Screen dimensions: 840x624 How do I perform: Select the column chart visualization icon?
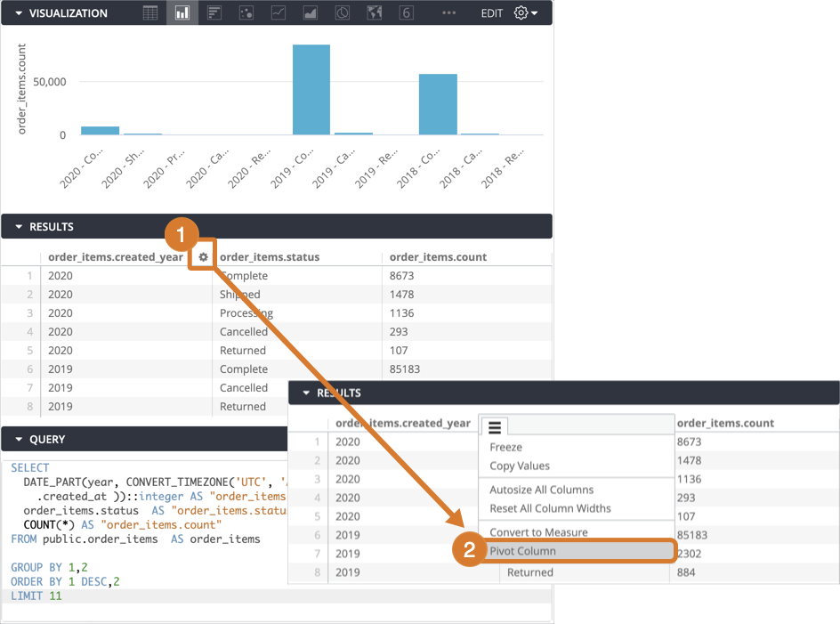[182, 13]
